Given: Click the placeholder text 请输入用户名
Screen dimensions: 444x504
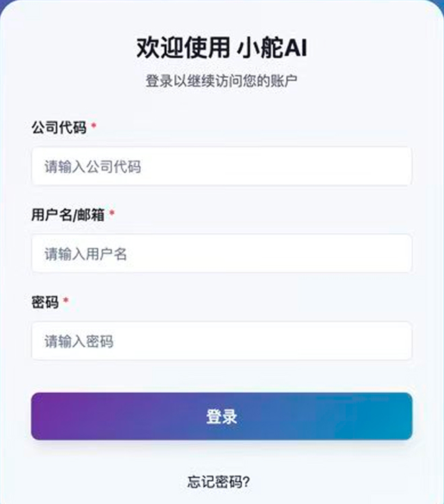Looking at the screenshot, I should point(85,254).
